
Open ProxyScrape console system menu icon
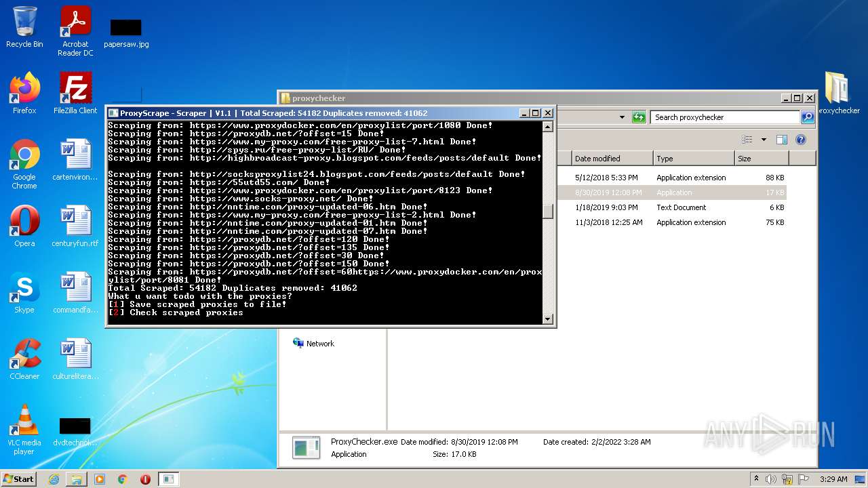(x=113, y=113)
